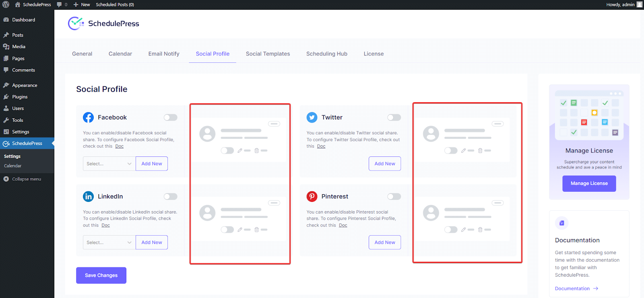The image size is (644, 298).
Task: Go to Dashboard in the sidebar
Action: (27, 20)
